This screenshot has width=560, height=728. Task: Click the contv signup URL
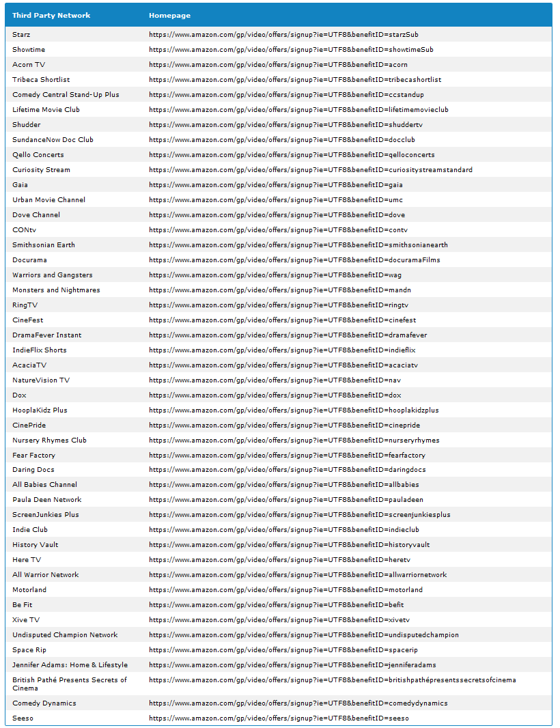pyautogui.click(x=278, y=230)
